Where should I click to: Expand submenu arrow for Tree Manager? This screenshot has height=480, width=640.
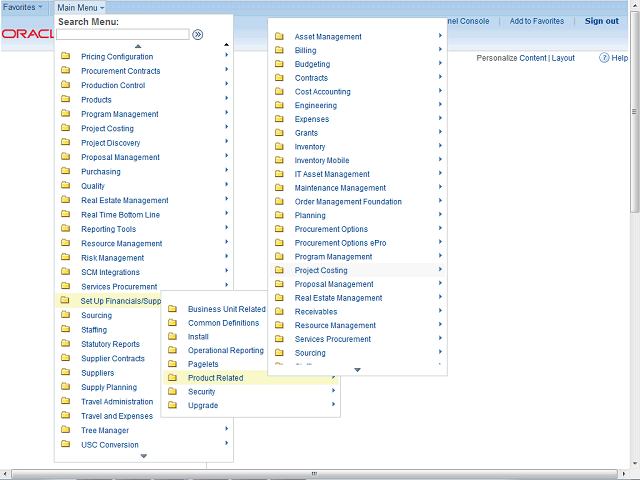(227, 429)
